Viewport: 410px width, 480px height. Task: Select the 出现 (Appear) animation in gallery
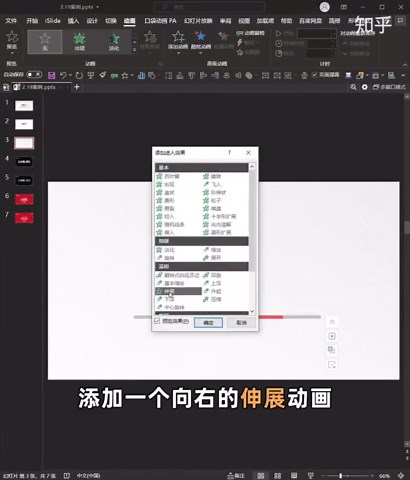(x=79, y=42)
